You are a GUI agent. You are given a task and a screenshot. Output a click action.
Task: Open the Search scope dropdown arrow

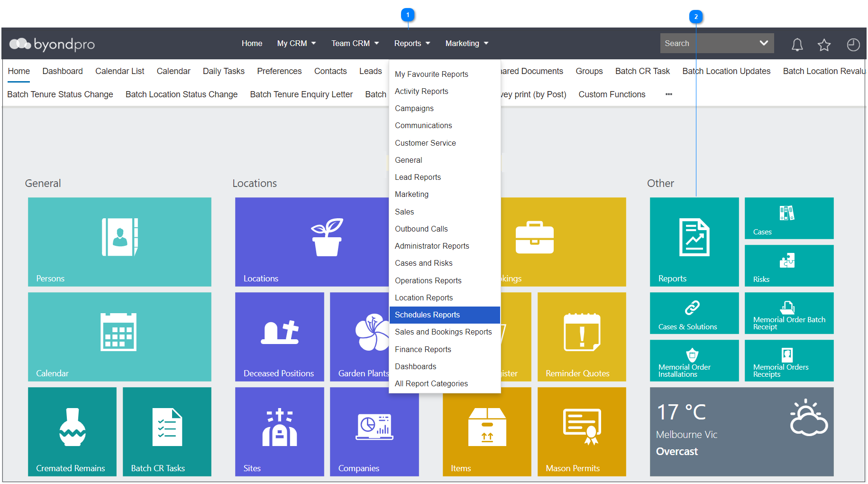coord(763,43)
